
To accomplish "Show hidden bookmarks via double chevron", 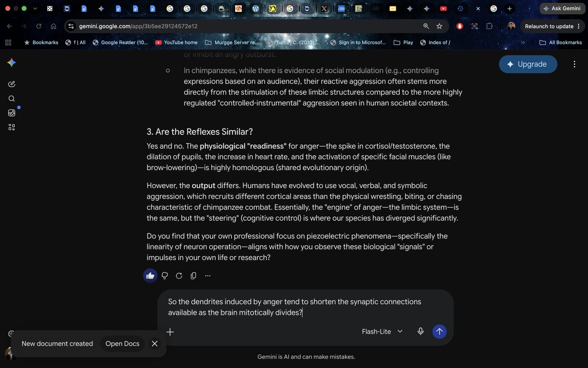I will click(523, 43).
